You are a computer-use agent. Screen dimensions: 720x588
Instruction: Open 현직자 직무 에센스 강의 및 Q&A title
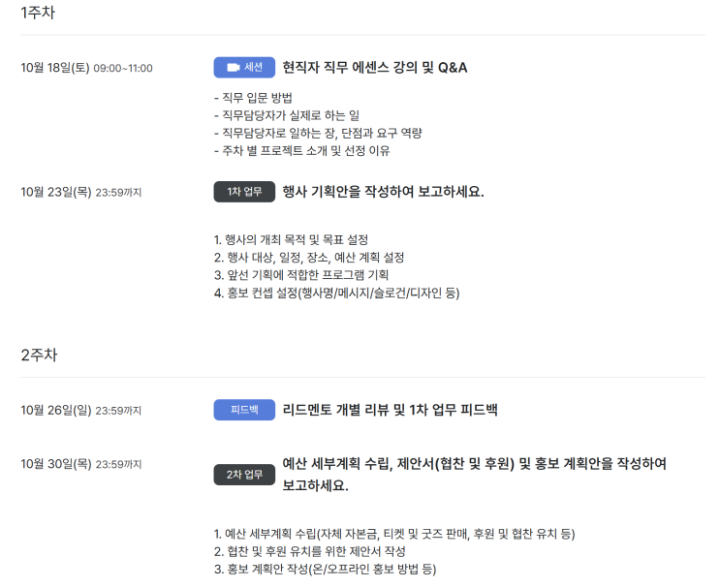pyautogui.click(x=375, y=68)
